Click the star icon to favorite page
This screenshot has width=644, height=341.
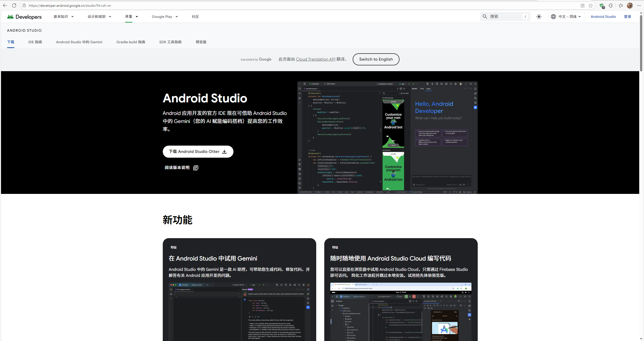(x=591, y=6)
